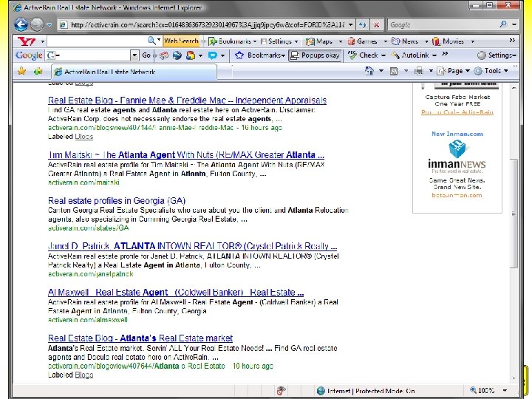Click Blogs label under Atlanta's market result
This screenshot has height=399, width=532.
tap(83, 375)
